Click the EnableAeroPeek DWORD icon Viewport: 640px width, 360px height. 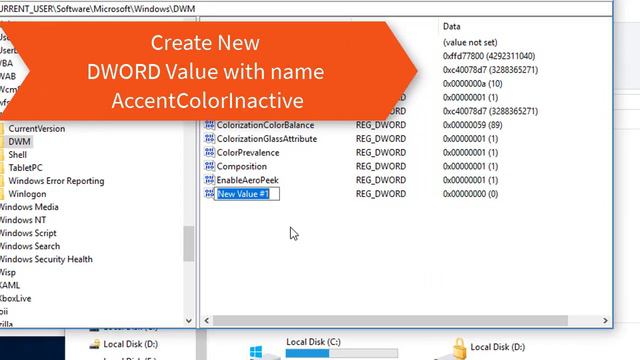pos(209,180)
